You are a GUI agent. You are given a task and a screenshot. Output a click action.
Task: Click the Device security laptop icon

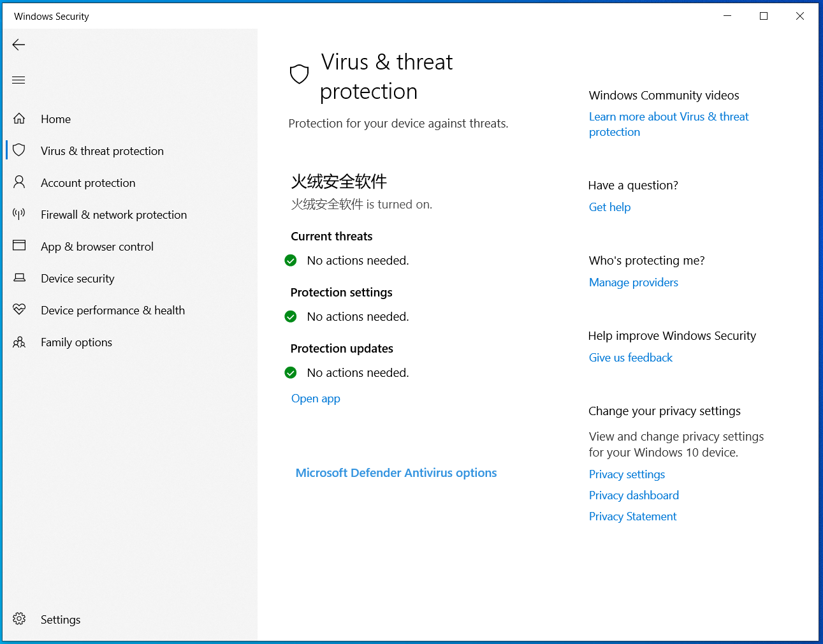pos(19,277)
